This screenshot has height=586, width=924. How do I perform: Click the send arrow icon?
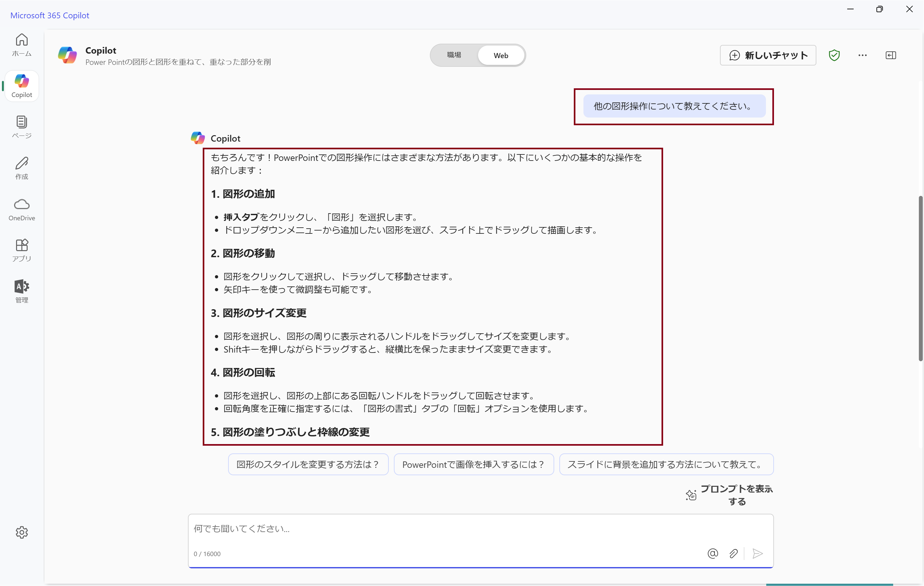pos(758,553)
